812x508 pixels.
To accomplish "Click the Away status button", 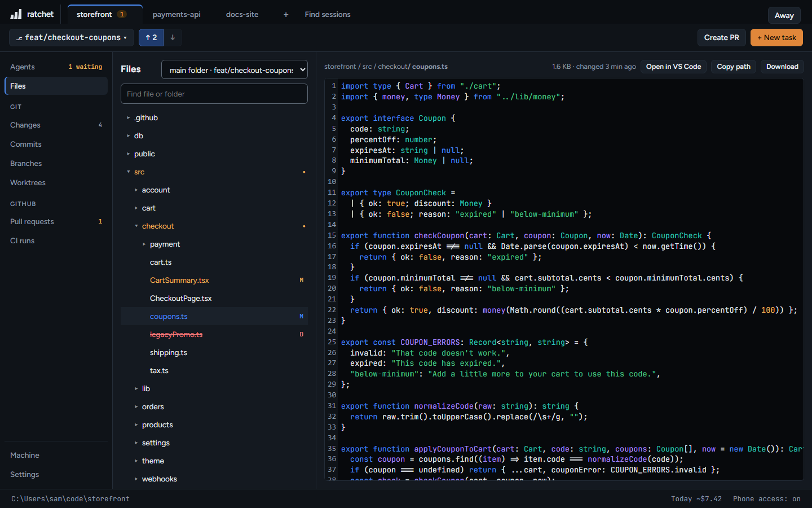I will pyautogui.click(x=784, y=15).
